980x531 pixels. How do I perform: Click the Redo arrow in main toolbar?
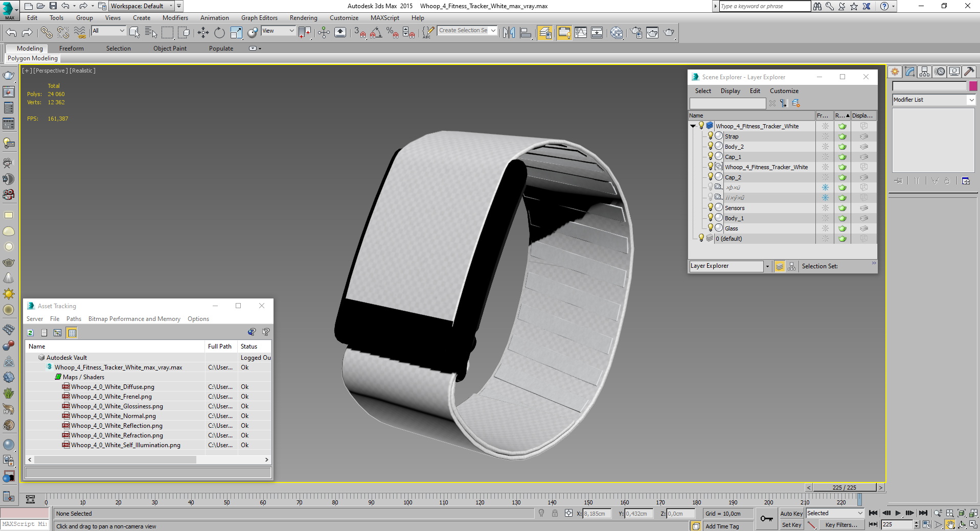[27, 33]
